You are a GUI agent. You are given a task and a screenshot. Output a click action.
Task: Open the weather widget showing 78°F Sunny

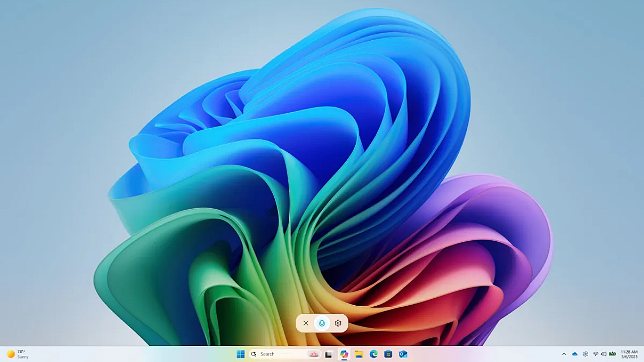pos(18,354)
